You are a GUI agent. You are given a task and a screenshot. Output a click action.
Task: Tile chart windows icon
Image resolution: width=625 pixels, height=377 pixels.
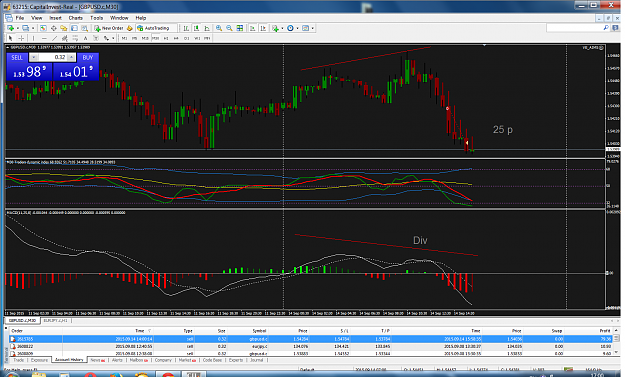click(240, 28)
